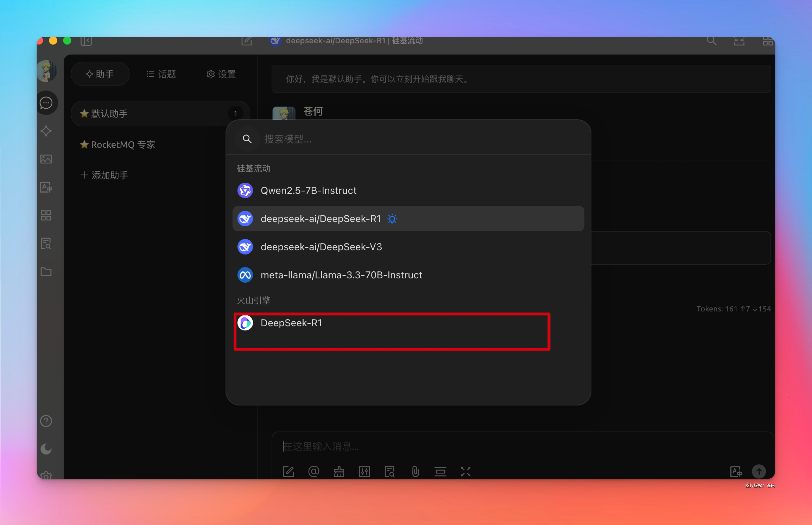This screenshot has height=525, width=812.
Task: Click 添加助手 to add an assistant
Action: pyautogui.click(x=104, y=175)
